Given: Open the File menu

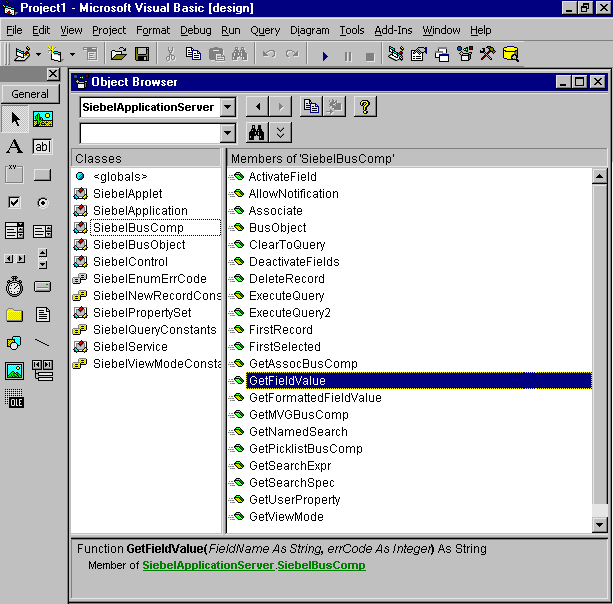Looking at the screenshot, I should [x=14, y=30].
